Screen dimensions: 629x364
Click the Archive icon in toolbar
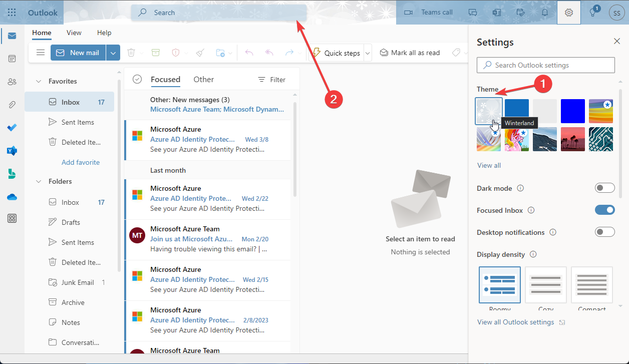pos(156,53)
